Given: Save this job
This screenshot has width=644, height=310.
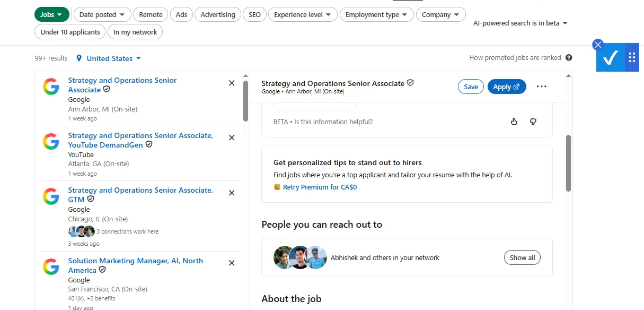Looking at the screenshot, I should pyautogui.click(x=471, y=87).
